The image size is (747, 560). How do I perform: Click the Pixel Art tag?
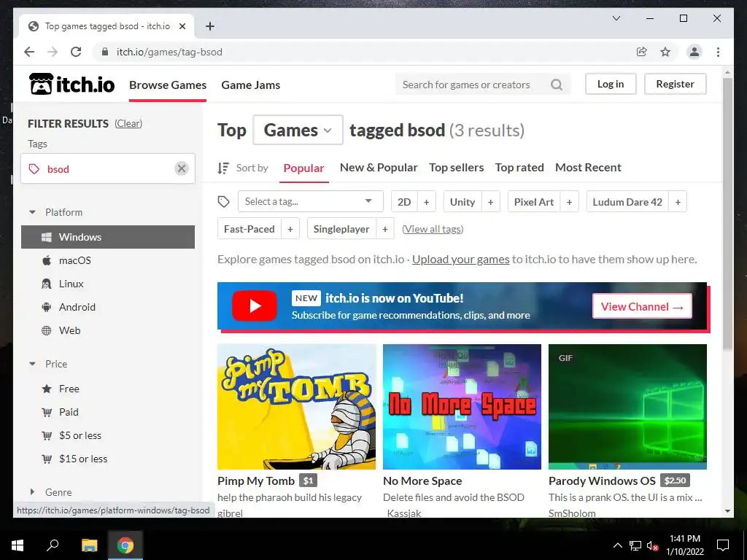coord(533,202)
